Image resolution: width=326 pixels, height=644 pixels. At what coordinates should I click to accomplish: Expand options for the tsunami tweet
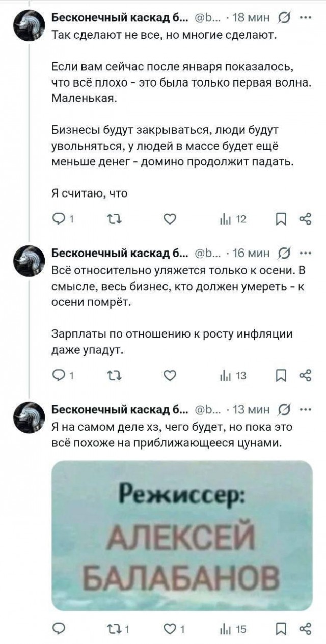[306, 406]
